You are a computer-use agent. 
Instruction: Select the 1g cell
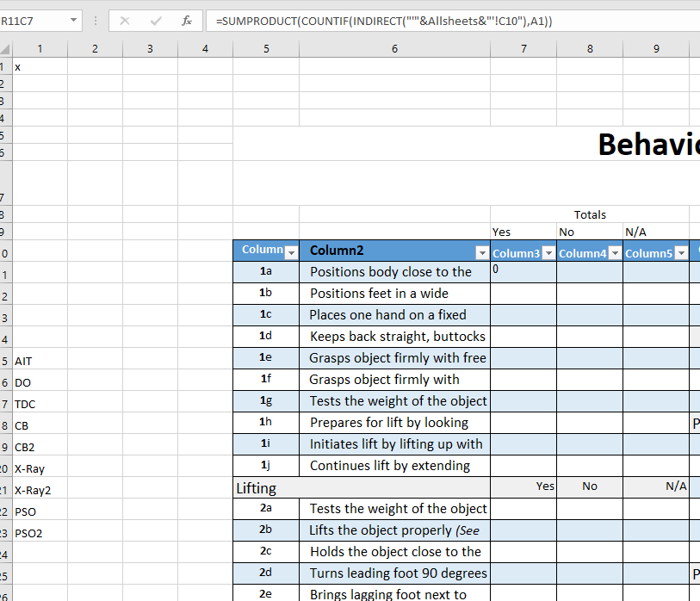coord(266,401)
